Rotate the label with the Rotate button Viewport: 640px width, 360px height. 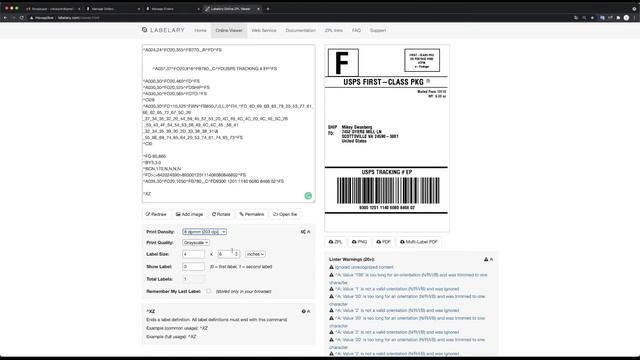(x=221, y=214)
